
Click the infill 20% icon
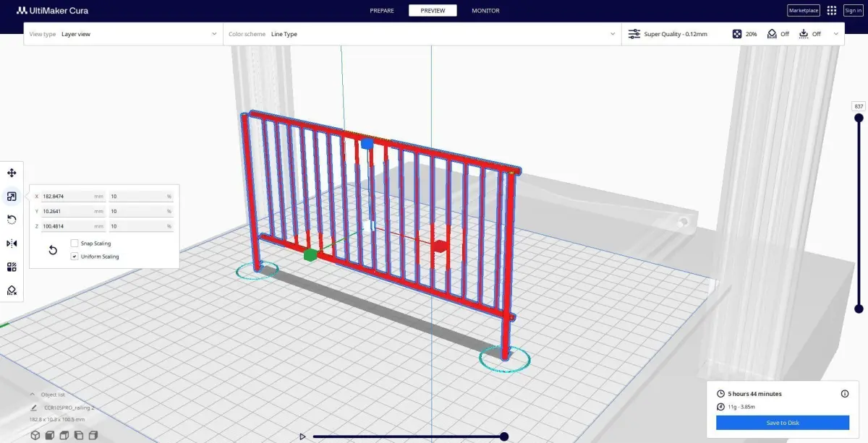[736, 34]
